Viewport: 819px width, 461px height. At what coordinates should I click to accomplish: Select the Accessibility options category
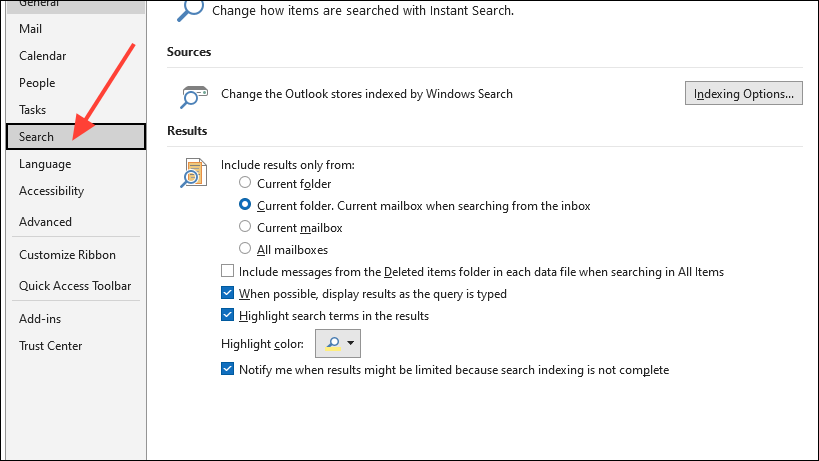[x=51, y=191]
